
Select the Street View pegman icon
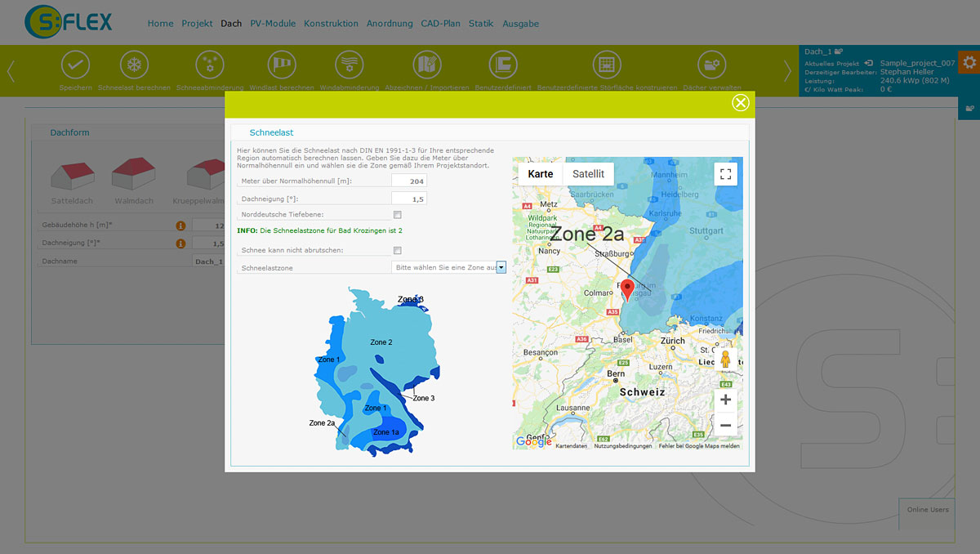pos(725,359)
